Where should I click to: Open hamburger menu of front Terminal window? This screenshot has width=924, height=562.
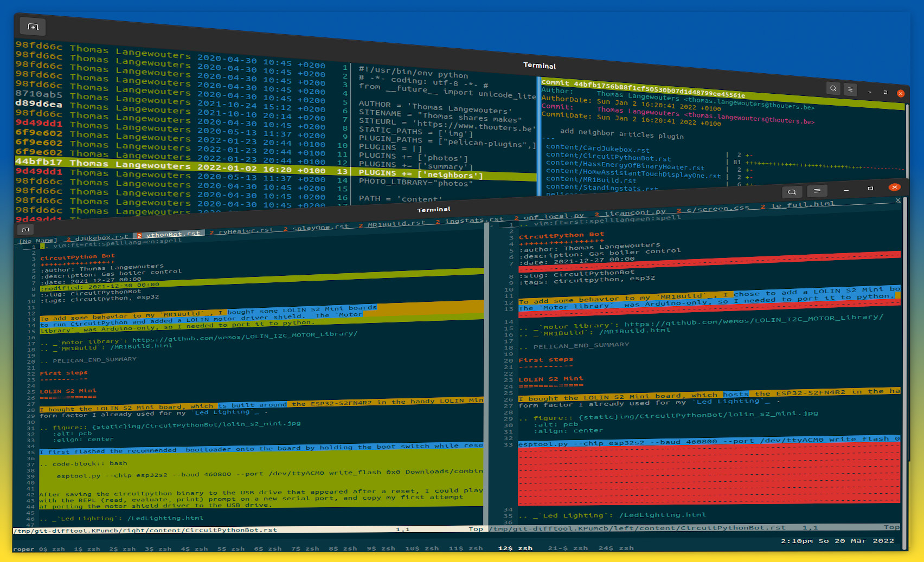[817, 190]
